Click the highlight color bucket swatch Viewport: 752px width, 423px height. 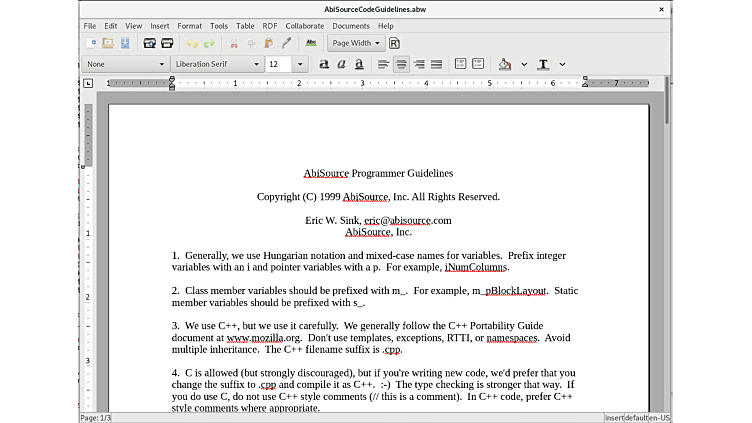click(504, 64)
